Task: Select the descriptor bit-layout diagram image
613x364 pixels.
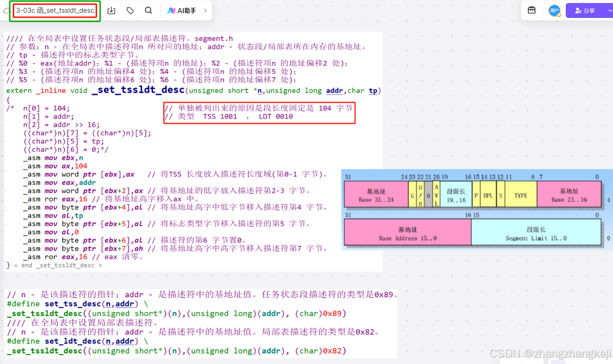Action: [x=477, y=210]
